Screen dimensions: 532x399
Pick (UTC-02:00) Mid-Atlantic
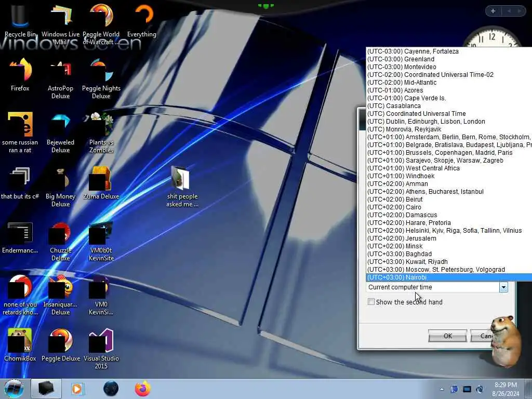click(x=449, y=83)
